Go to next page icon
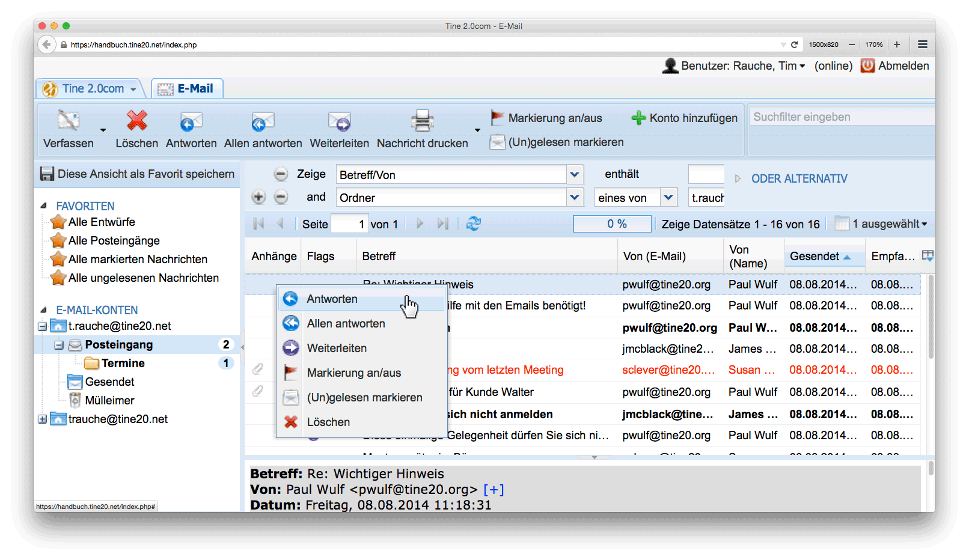This screenshot has width=969, height=560. 420,224
